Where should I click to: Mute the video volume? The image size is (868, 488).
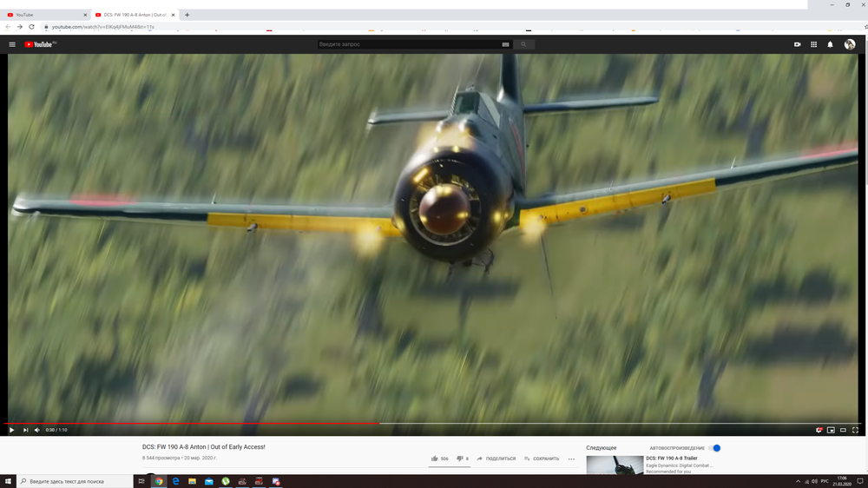point(37,430)
